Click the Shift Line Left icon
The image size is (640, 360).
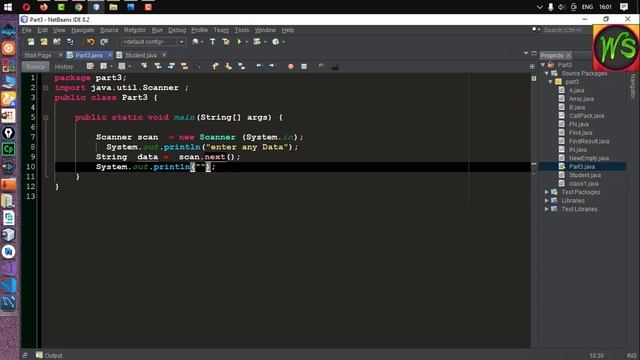tap(258, 66)
